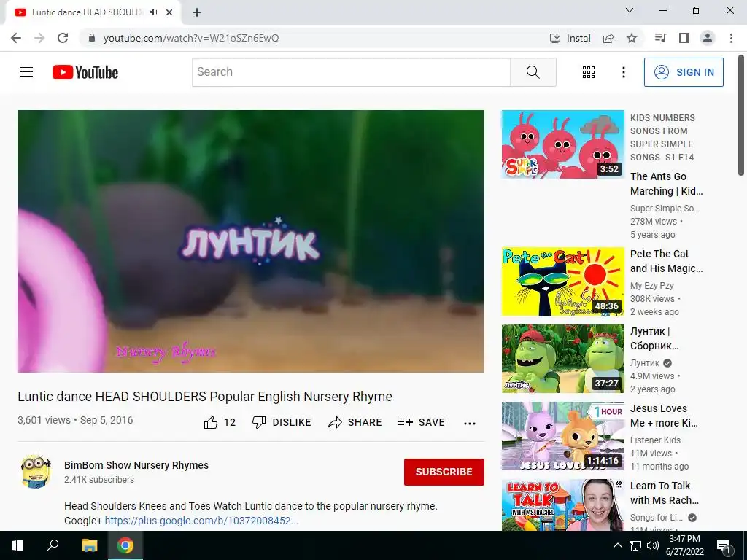Click the browser forward arrow
The image size is (747, 560).
(39, 38)
